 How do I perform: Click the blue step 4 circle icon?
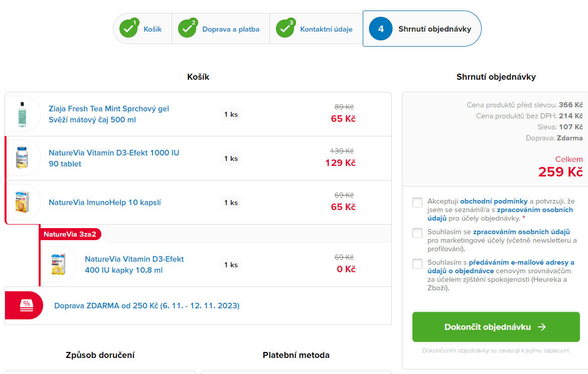point(381,29)
